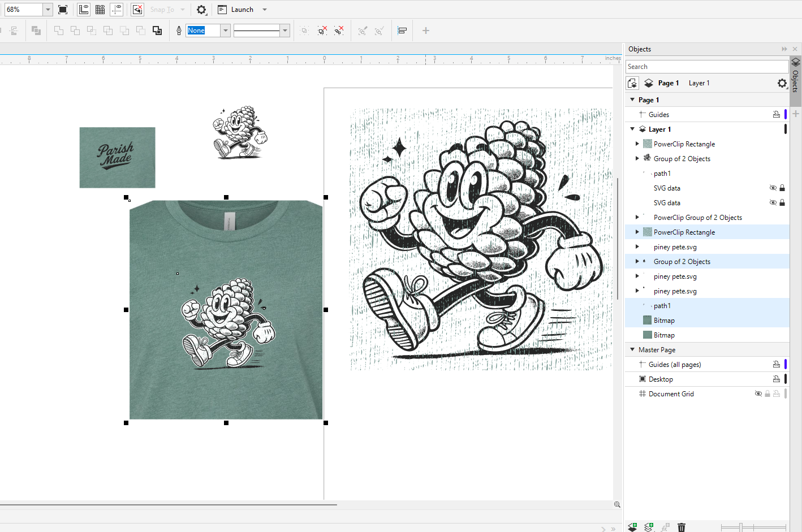Click the Search field in Objects panel
The image size is (802, 532).
[706, 67]
